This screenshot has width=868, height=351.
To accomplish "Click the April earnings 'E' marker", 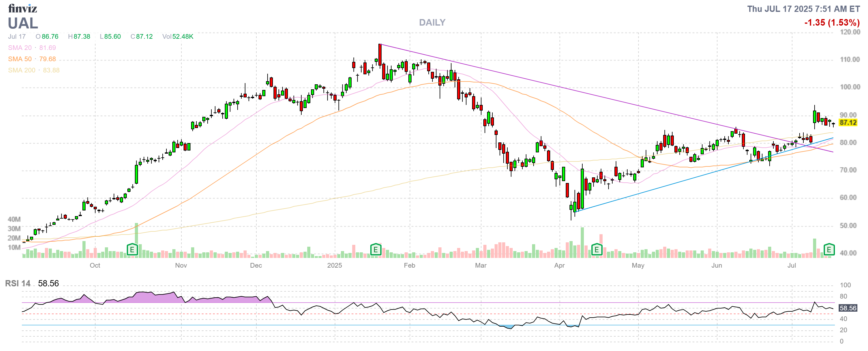I will [x=596, y=250].
